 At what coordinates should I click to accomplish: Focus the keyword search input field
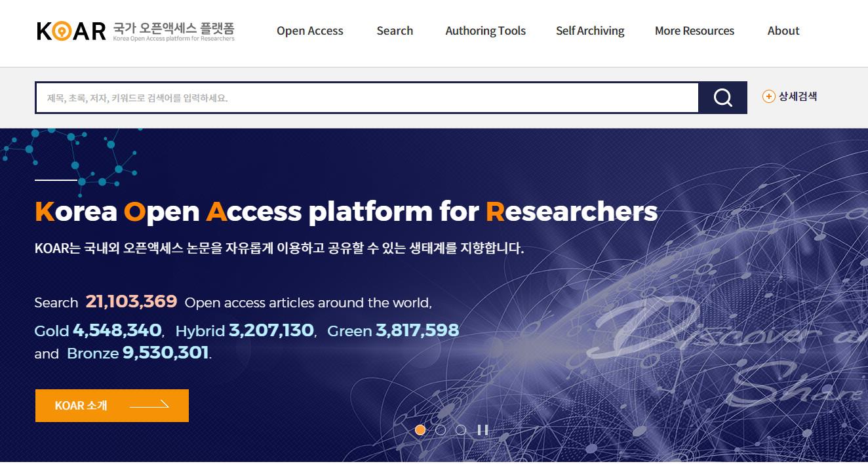click(367, 98)
